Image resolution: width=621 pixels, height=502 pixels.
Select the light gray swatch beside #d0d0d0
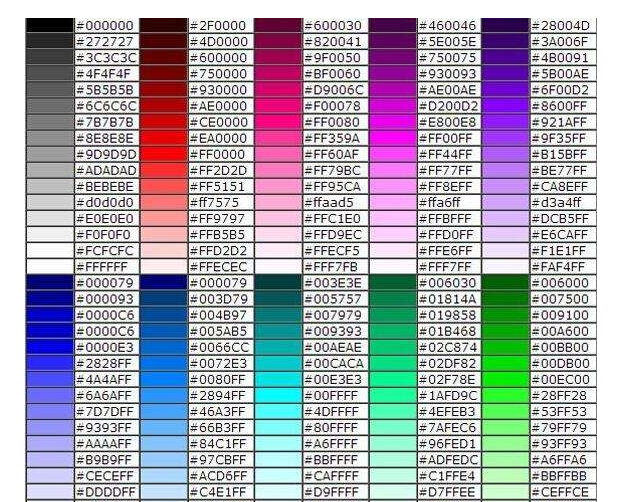coord(50,202)
